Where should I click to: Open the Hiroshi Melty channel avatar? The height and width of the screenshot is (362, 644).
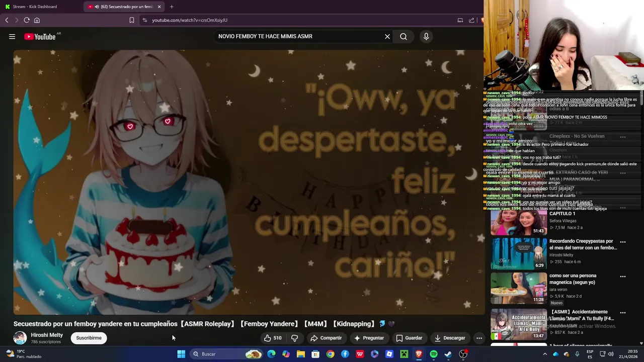click(x=20, y=338)
